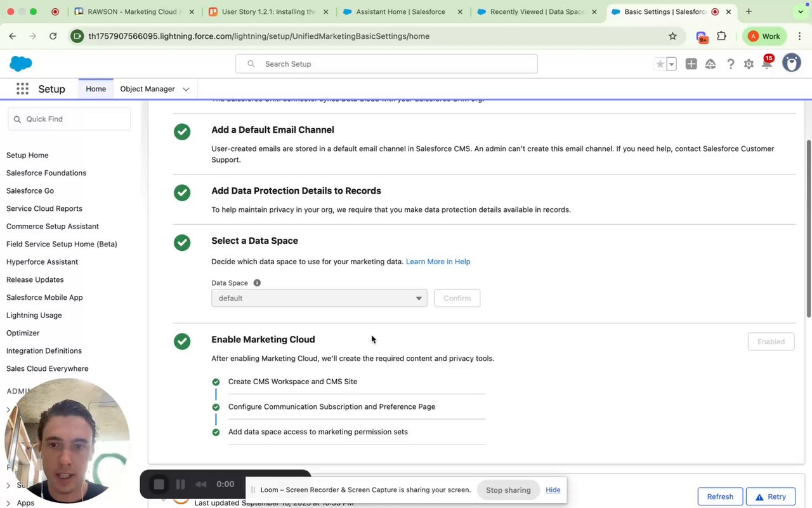The width and height of the screenshot is (812, 508).
Task: Open the Salesforce help question mark
Action: (x=730, y=64)
